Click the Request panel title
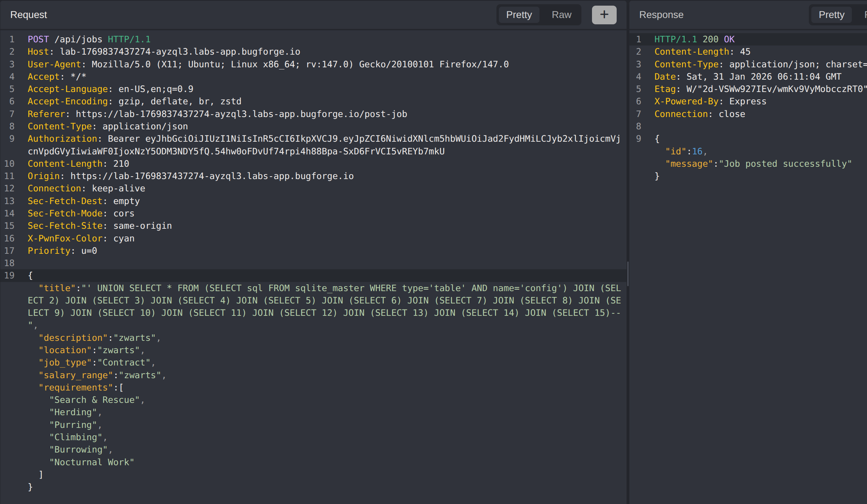The width and height of the screenshot is (867, 504). [29, 15]
